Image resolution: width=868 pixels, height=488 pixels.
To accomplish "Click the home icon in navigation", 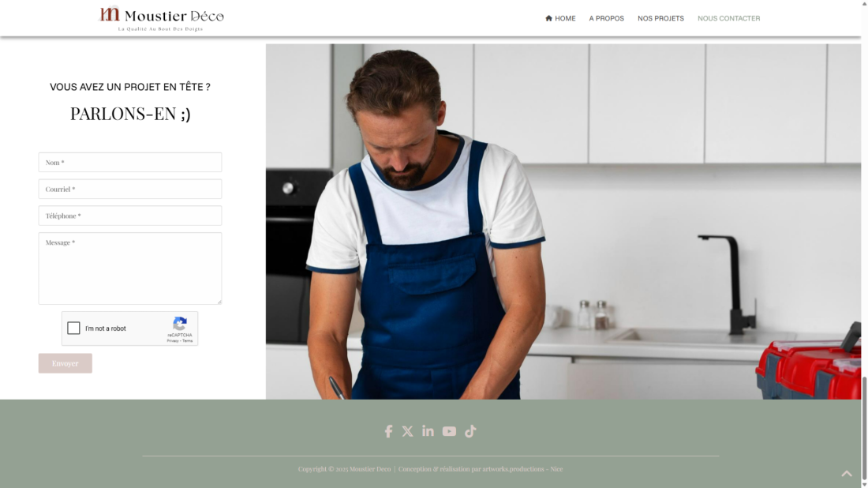I will click(x=548, y=18).
